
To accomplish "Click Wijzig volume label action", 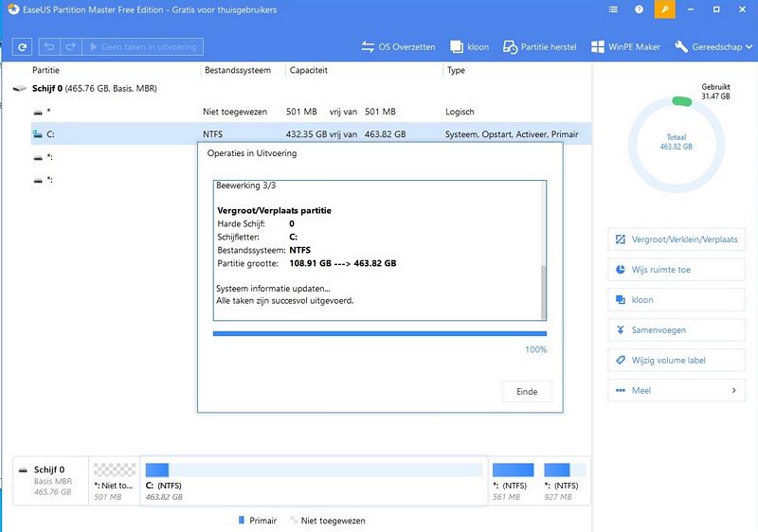I will coord(676,360).
